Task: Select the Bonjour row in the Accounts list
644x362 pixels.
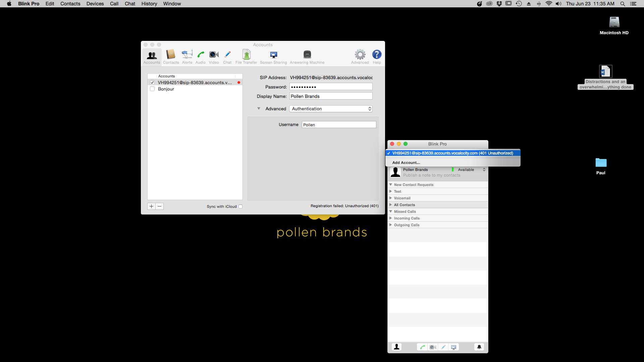Action: point(195,89)
